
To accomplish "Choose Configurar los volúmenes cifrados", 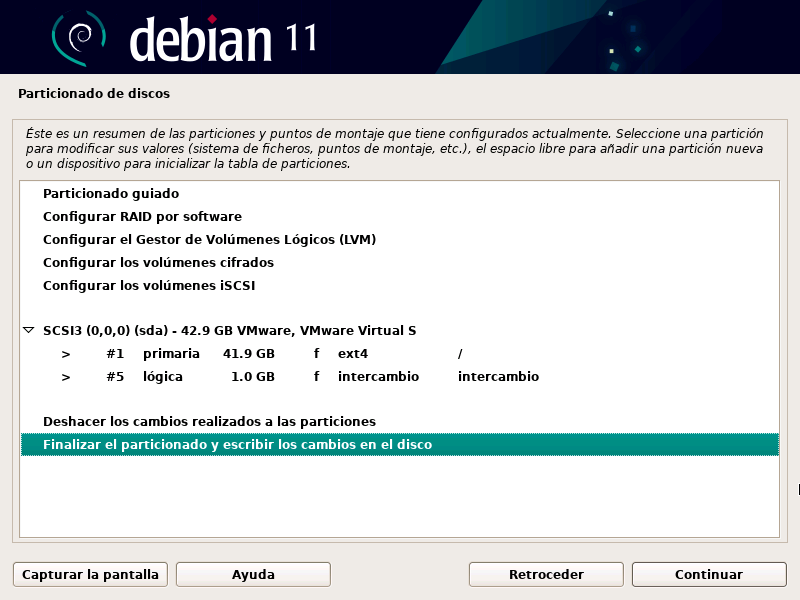I will pyautogui.click(x=158, y=263).
